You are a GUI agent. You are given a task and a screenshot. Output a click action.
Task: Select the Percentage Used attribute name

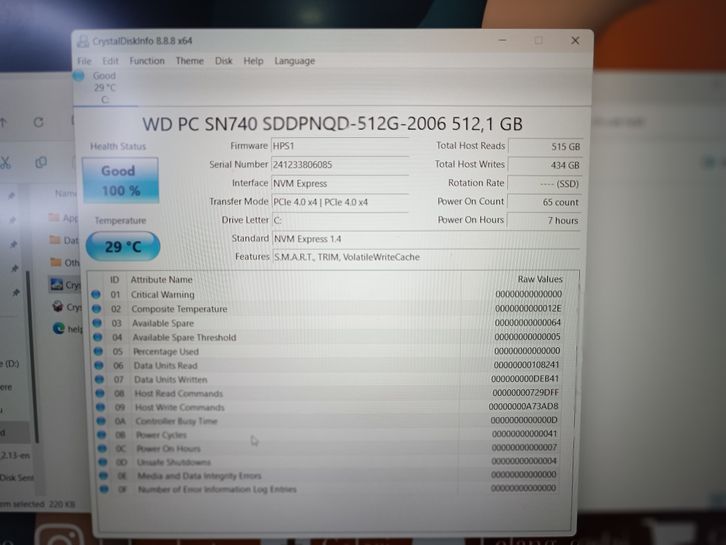166,351
